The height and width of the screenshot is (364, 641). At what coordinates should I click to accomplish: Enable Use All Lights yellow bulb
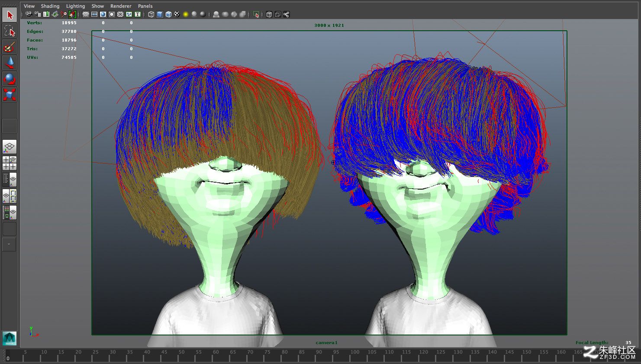(186, 14)
